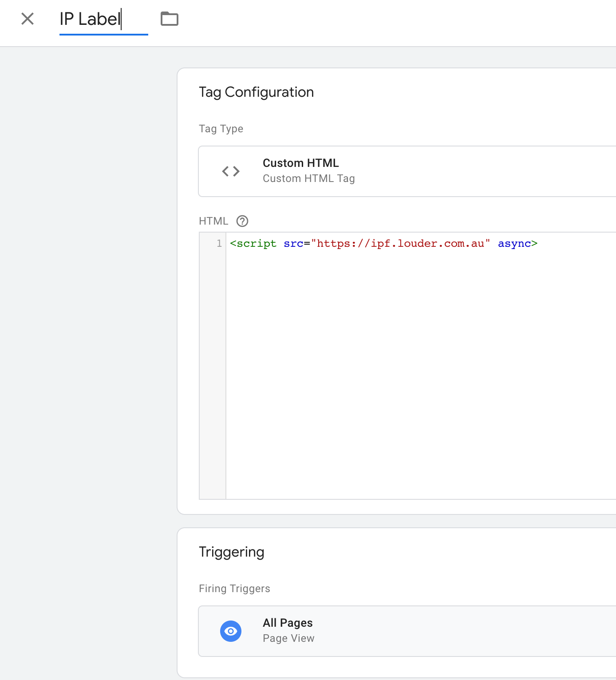Click the Firing Triggers label
This screenshot has width=616, height=680.
234,589
